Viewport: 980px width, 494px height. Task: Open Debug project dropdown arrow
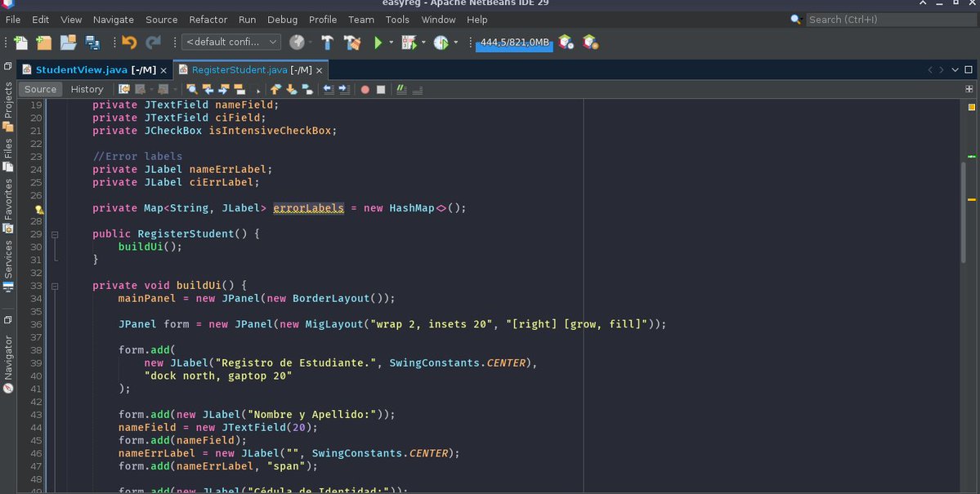pyautogui.click(x=423, y=42)
